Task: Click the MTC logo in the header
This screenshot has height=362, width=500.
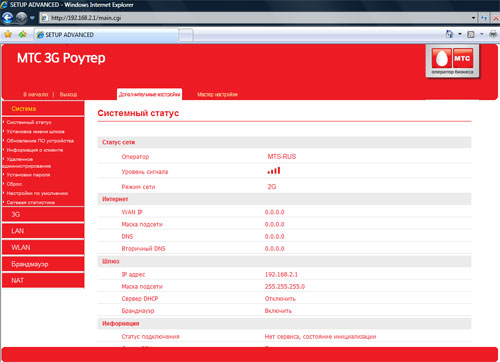Action: [453, 61]
